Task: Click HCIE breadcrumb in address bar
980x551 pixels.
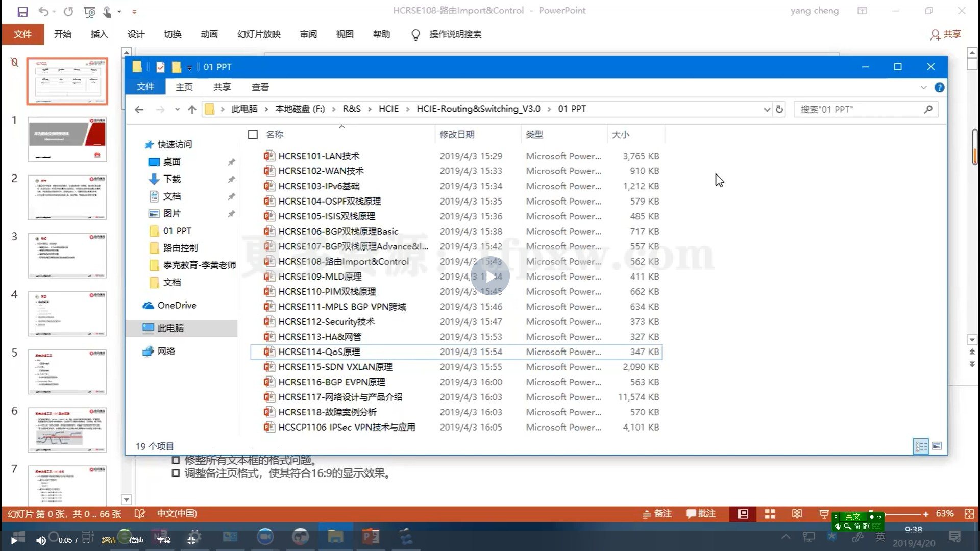Action: (x=388, y=109)
